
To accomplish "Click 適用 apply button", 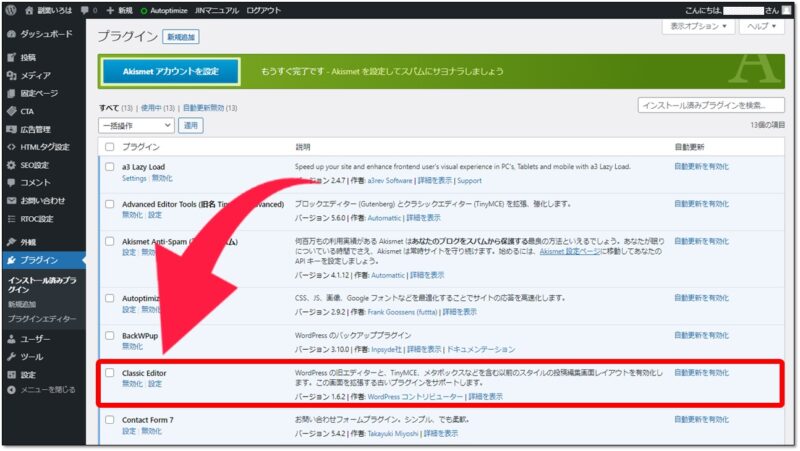I will tap(190, 126).
